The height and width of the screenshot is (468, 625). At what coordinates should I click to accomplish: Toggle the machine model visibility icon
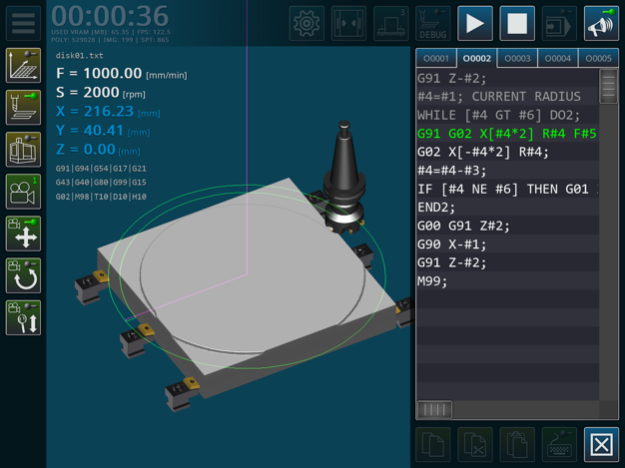(23, 150)
